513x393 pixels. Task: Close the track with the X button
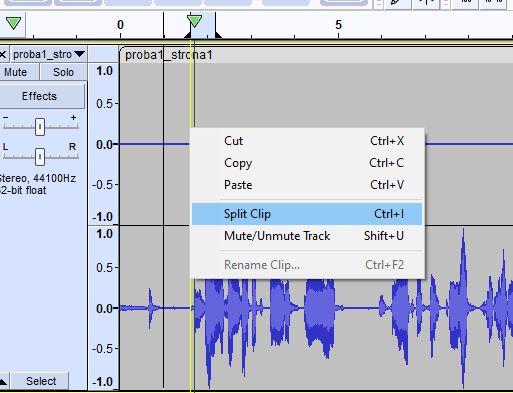click(x=3, y=54)
